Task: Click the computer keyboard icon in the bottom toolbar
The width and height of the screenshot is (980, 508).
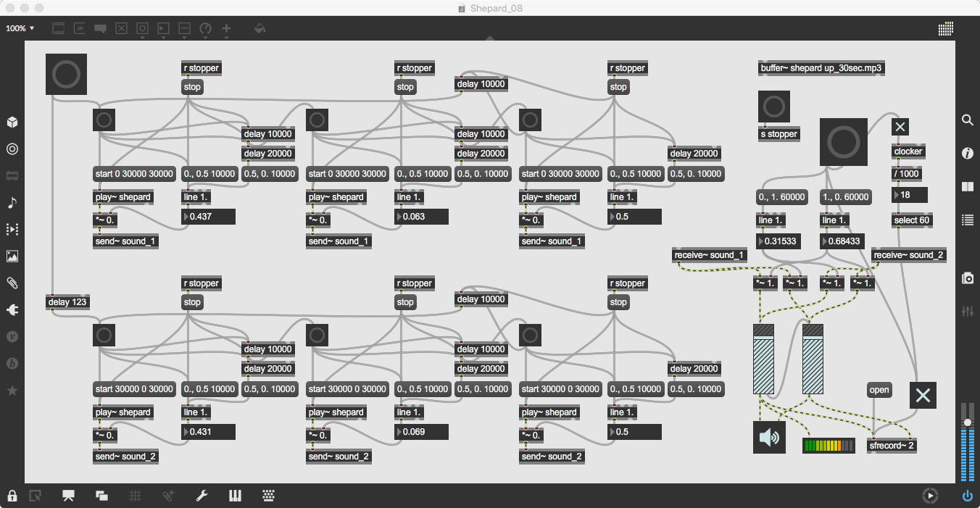Action: (x=268, y=496)
